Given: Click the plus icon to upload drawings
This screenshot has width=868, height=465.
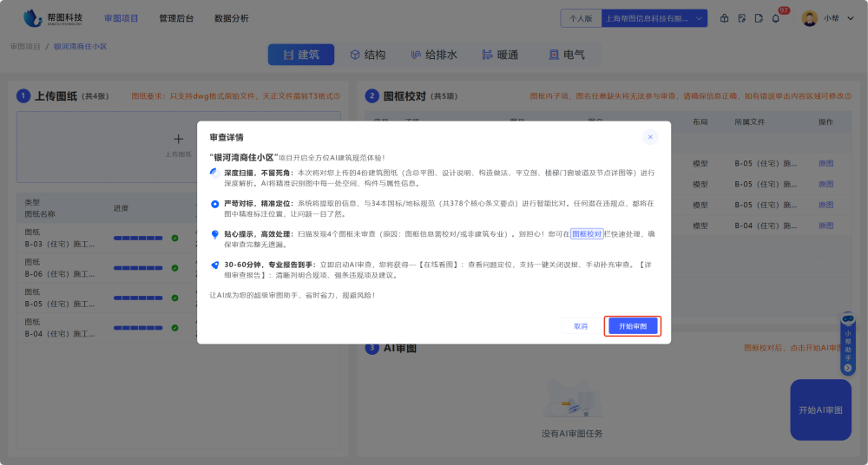Looking at the screenshot, I should pos(178,139).
